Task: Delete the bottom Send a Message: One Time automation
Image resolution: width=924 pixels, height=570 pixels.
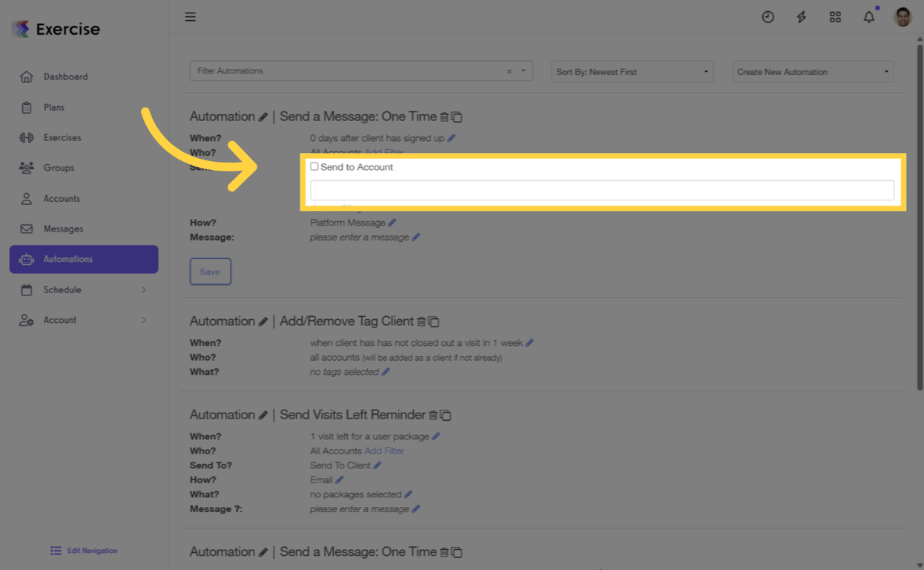Action: pos(444,552)
